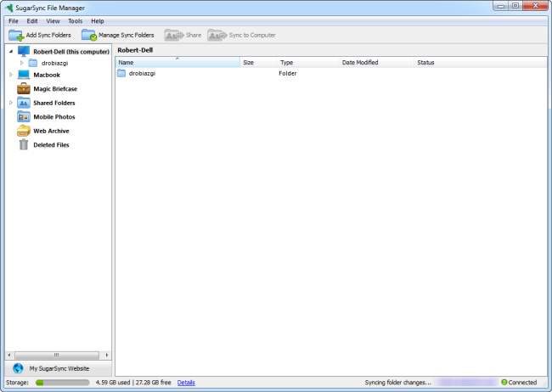
Task: Click the 'Syncing folder changes...' status text
Action: point(397,382)
